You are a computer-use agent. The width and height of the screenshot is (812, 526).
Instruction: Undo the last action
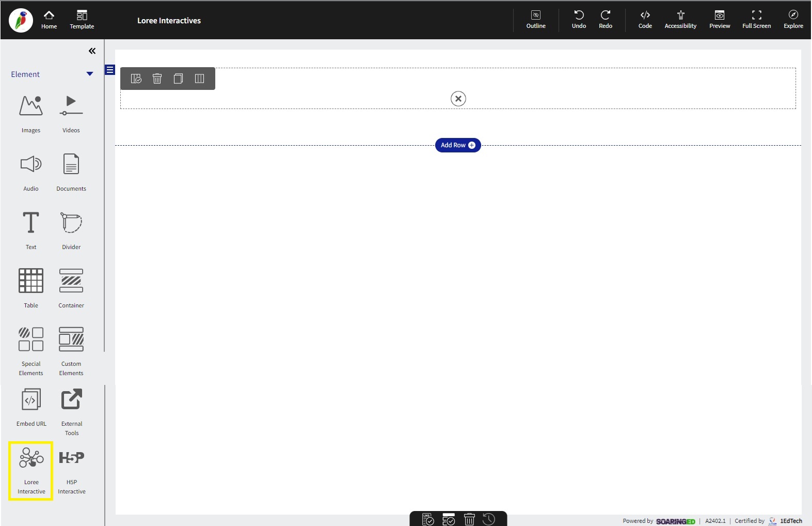[579, 20]
